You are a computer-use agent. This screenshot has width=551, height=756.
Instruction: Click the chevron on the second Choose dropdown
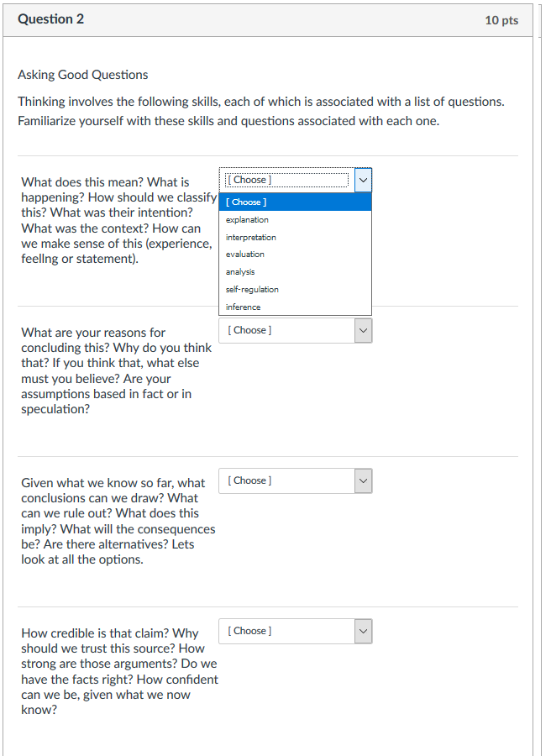click(x=364, y=330)
